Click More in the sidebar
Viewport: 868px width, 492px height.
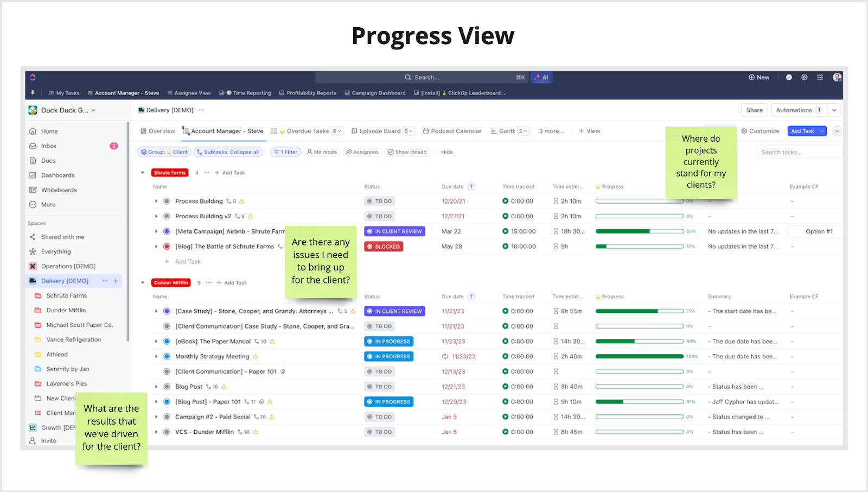click(48, 205)
